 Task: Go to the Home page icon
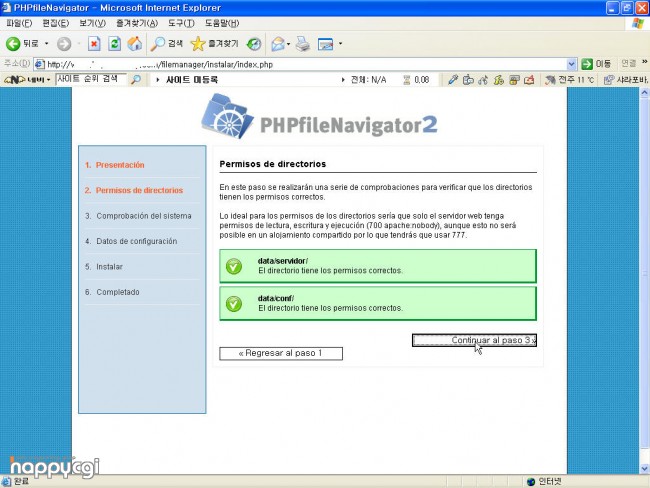click(134, 44)
